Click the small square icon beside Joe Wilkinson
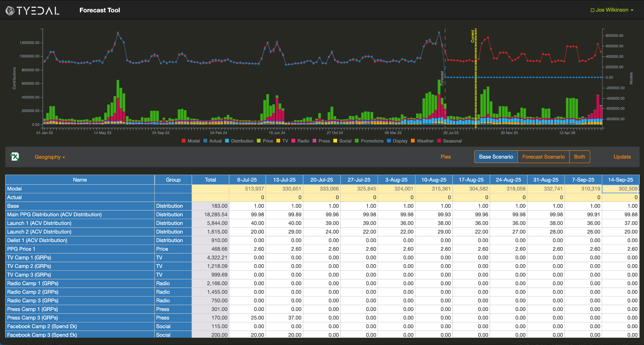The image size is (644, 345). (x=592, y=10)
